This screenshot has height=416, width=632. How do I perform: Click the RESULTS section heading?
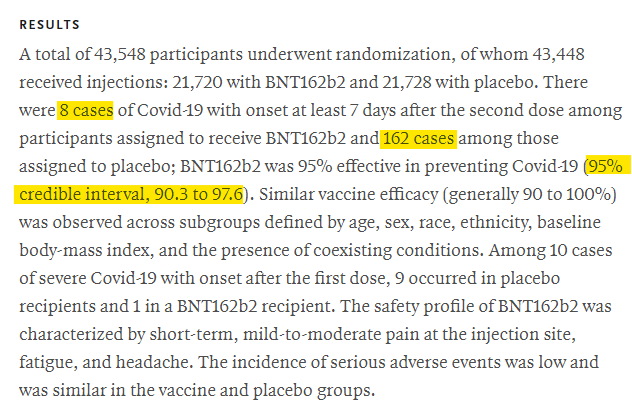[x=51, y=23]
